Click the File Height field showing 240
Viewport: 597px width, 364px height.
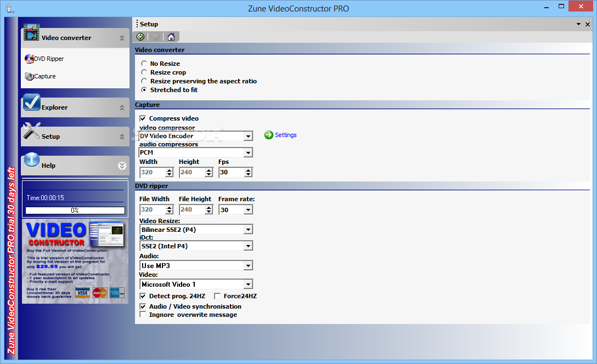pyautogui.click(x=192, y=209)
